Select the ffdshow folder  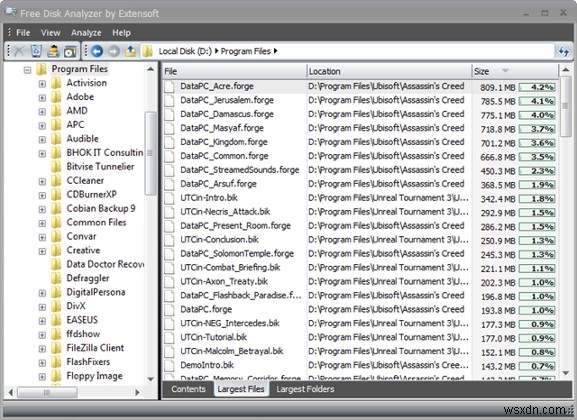pos(83,334)
